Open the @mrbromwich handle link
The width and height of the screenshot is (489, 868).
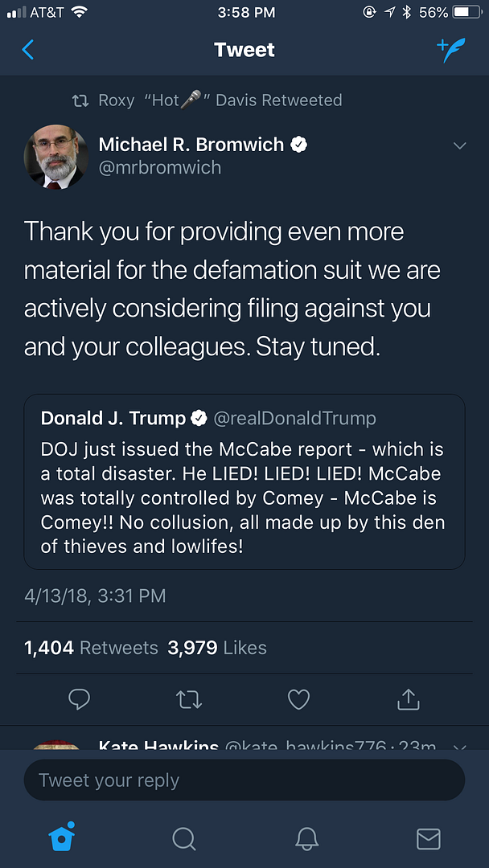click(159, 168)
